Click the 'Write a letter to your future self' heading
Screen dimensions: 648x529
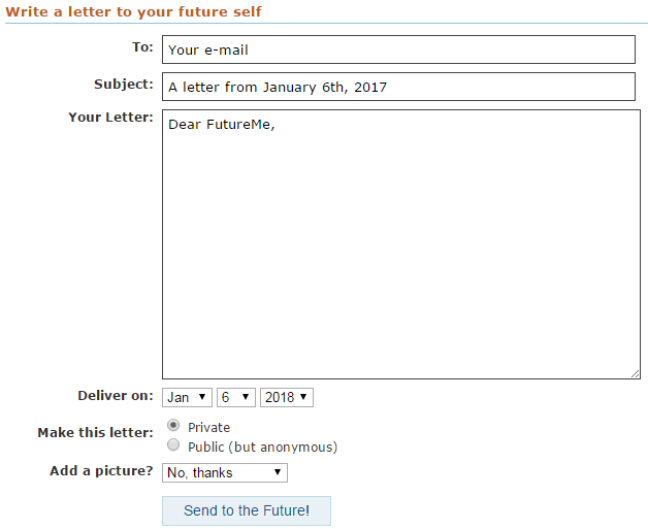(133, 12)
